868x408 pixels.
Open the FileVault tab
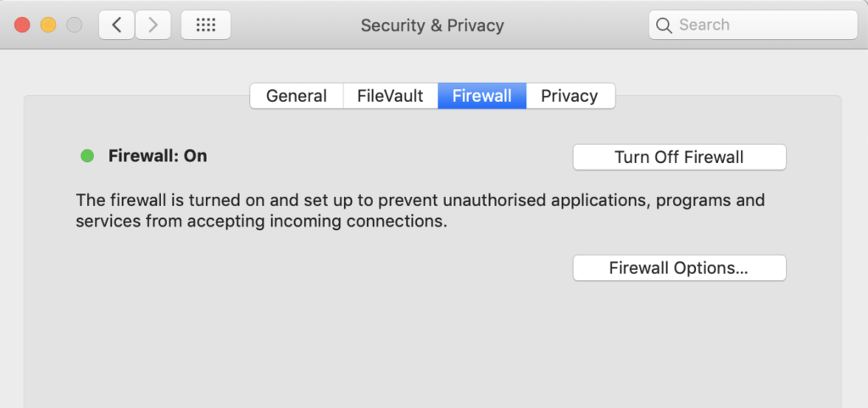pyautogui.click(x=390, y=96)
